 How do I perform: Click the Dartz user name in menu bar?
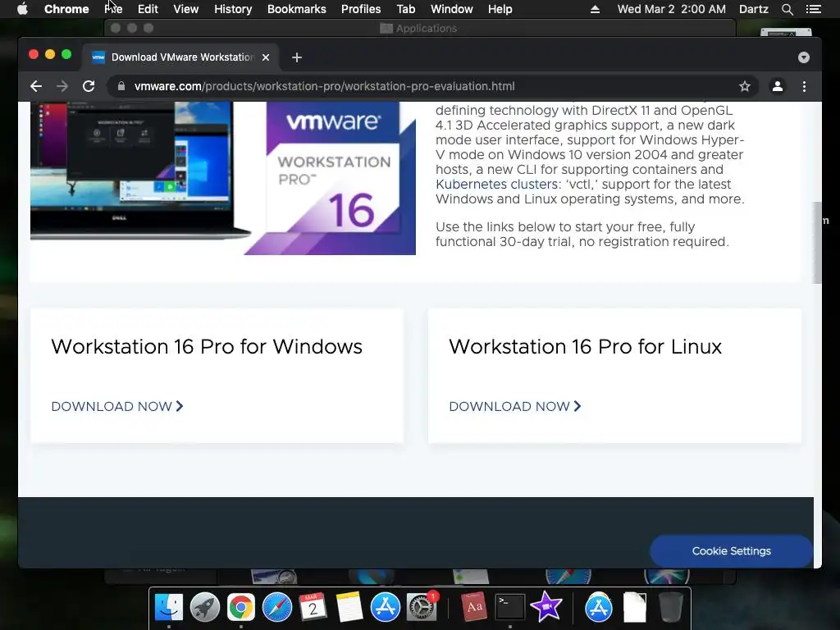point(753,9)
